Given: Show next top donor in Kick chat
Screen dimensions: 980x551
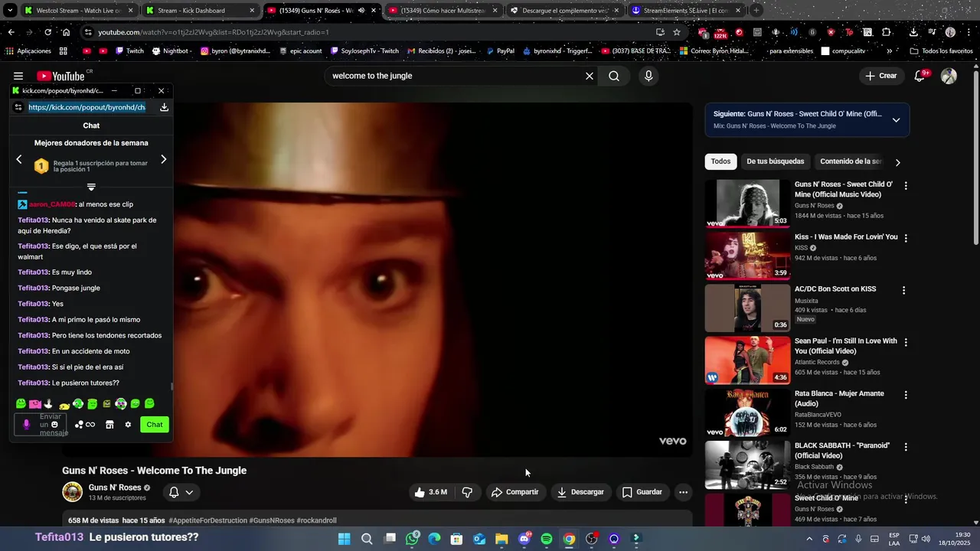Looking at the screenshot, I should point(163,159).
